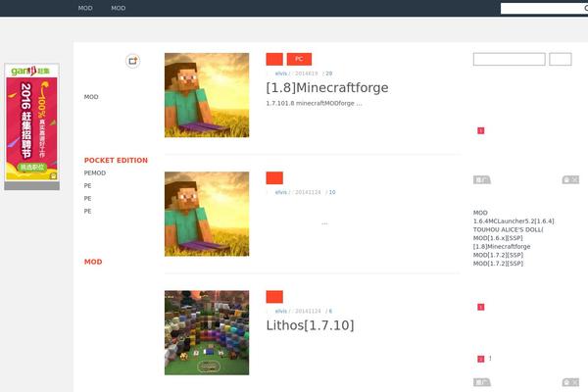Image resolution: width=588 pixels, height=392 pixels.
Task: Open the second MOD link in top navigation
Action: click(x=119, y=8)
